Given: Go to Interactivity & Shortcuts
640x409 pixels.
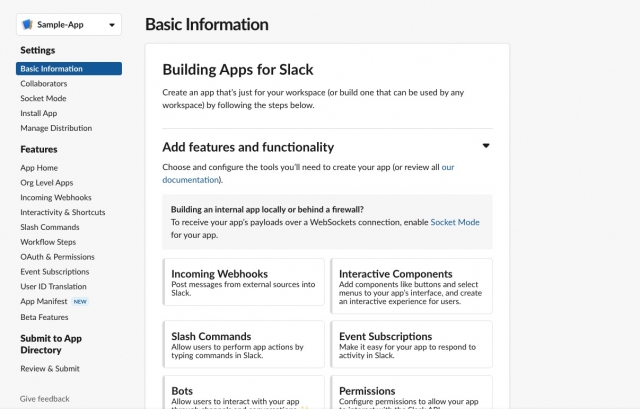Looking at the screenshot, I should click(63, 212).
